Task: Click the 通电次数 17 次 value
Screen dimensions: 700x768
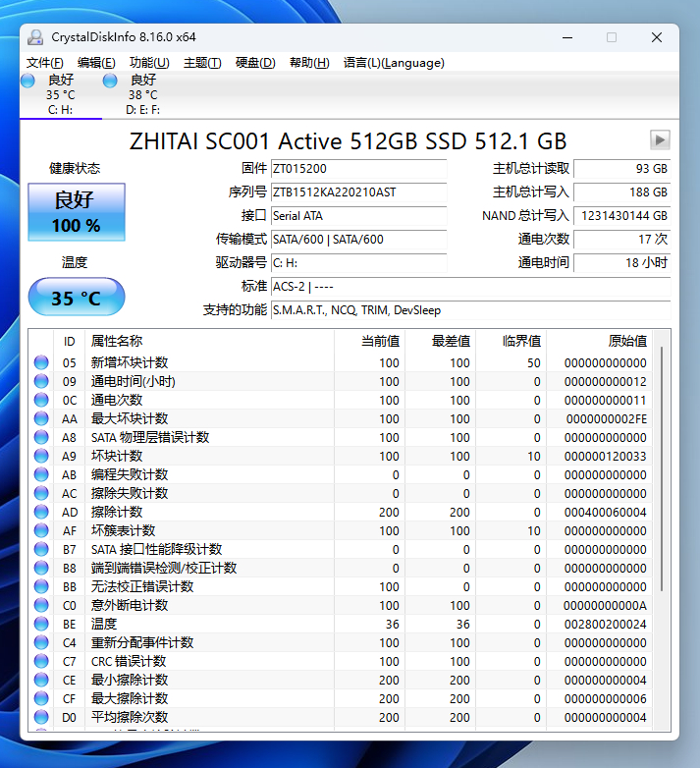Action: tap(621, 239)
